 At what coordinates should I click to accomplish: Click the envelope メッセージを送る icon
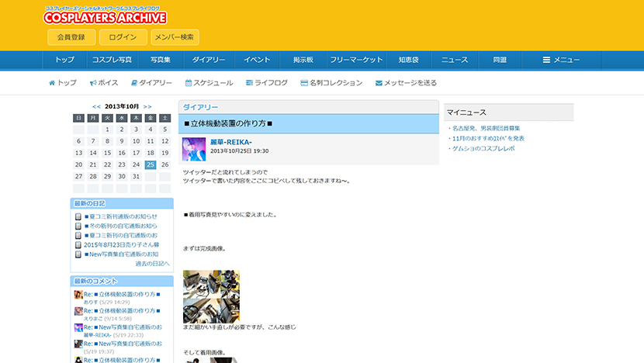point(379,83)
